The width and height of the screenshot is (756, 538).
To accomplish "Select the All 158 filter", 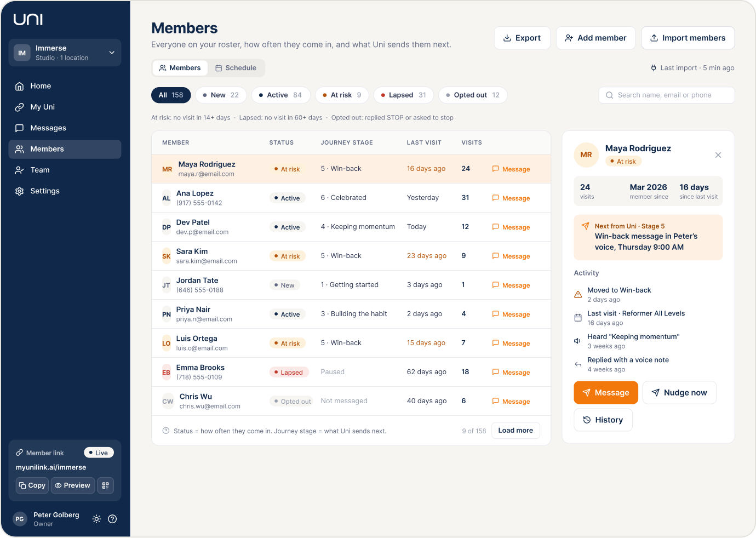I will tap(171, 95).
